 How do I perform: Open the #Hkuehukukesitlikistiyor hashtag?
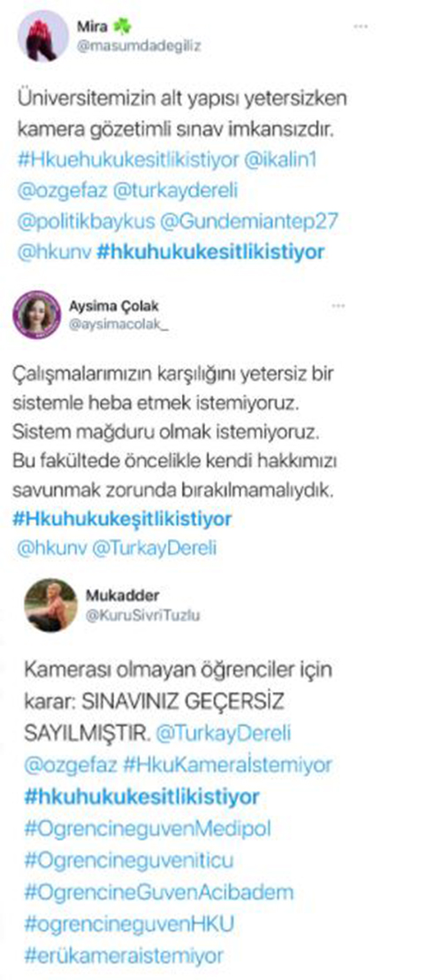pyautogui.click(x=128, y=160)
